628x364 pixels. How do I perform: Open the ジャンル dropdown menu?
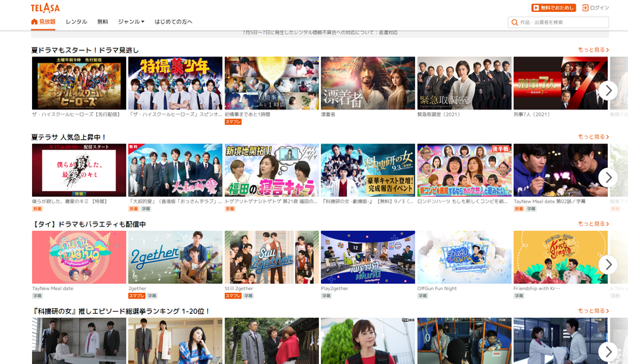click(131, 22)
